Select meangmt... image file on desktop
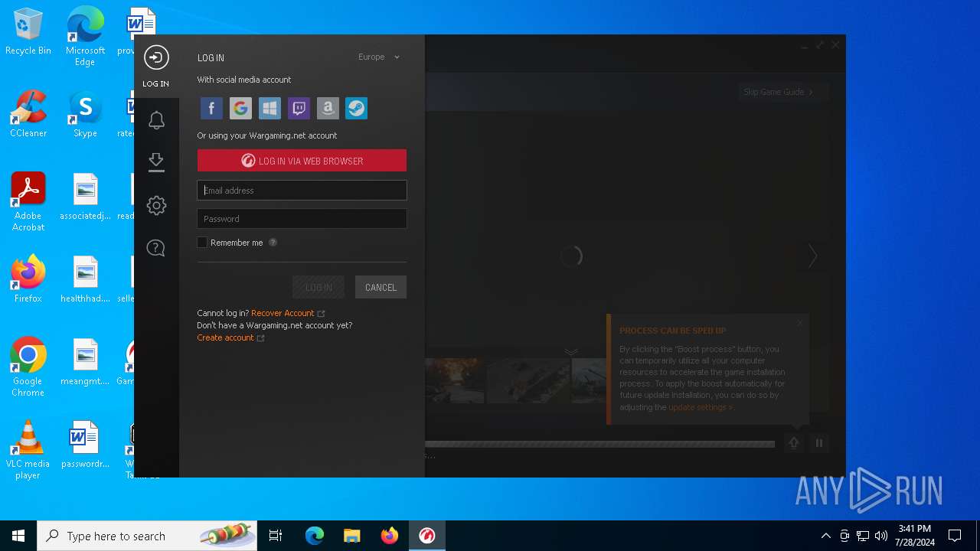The image size is (980, 551). coord(85,363)
